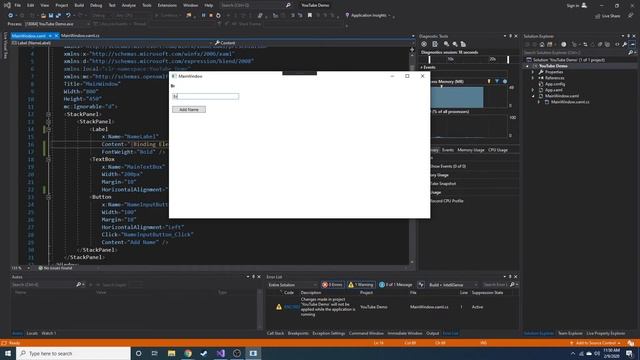Click the Save icon in Visual Studio toolbar
The image size is (640, 360).
tap(51, 16)
